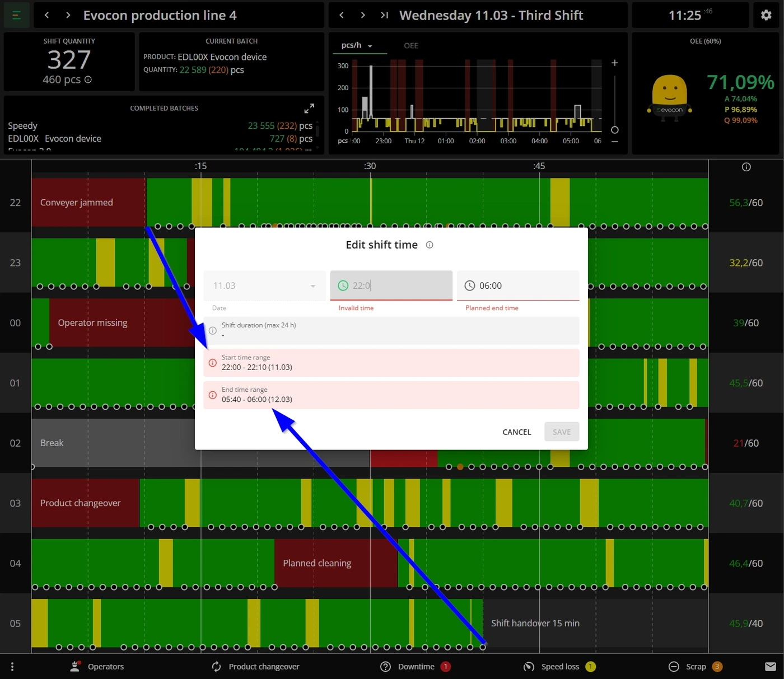
Task: Click the Product changeover downtime block
Action: (x=85, y=503)
